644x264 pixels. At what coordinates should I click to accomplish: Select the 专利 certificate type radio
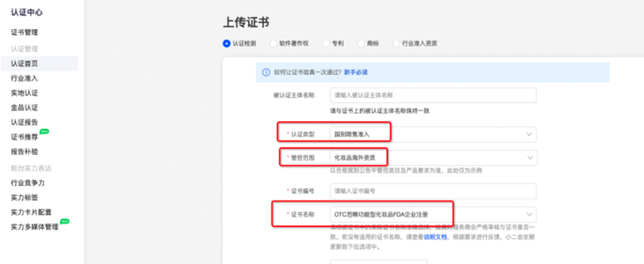click(326, 43)
